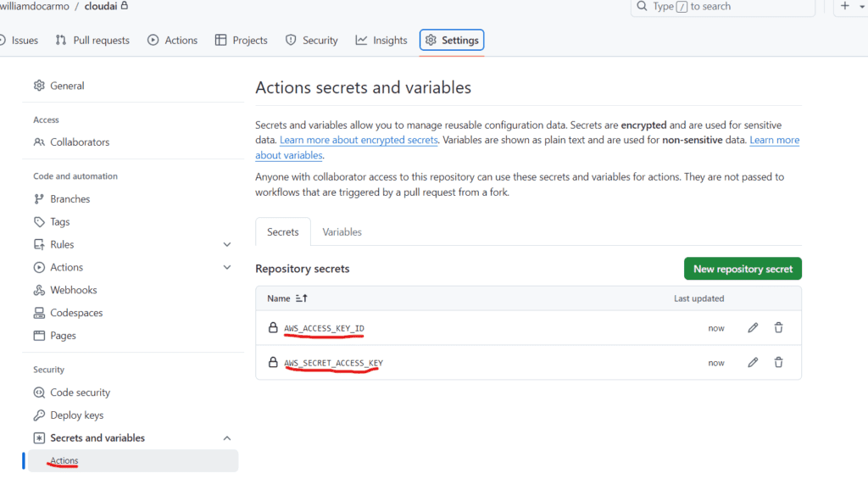The width and height of the screenshot is (868, 479).
Task: Select the Secrets tab
Action: pos(283,231)
